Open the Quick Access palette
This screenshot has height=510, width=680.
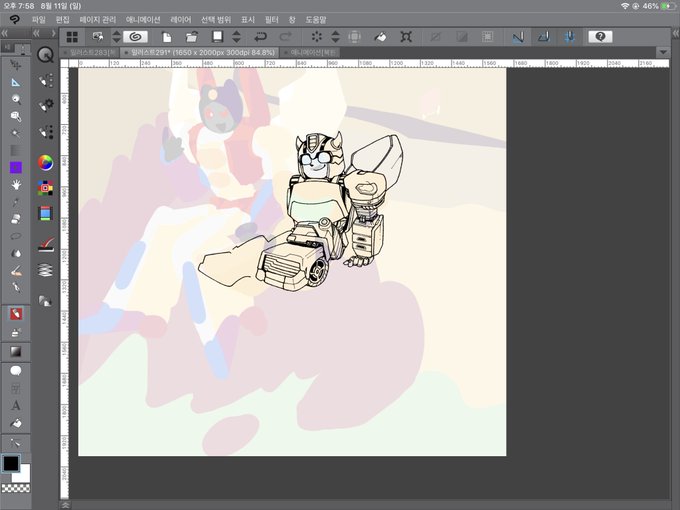(x=45, y=55)
